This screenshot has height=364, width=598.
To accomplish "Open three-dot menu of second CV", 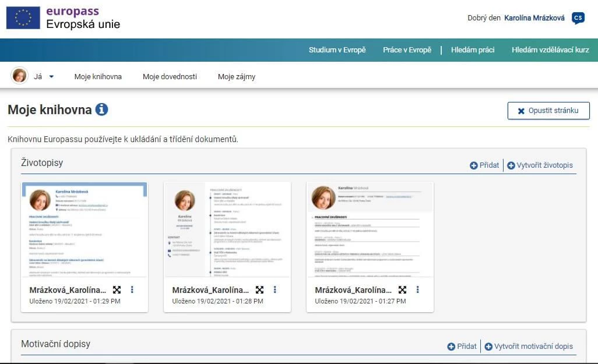I will [x=275, y=289].
